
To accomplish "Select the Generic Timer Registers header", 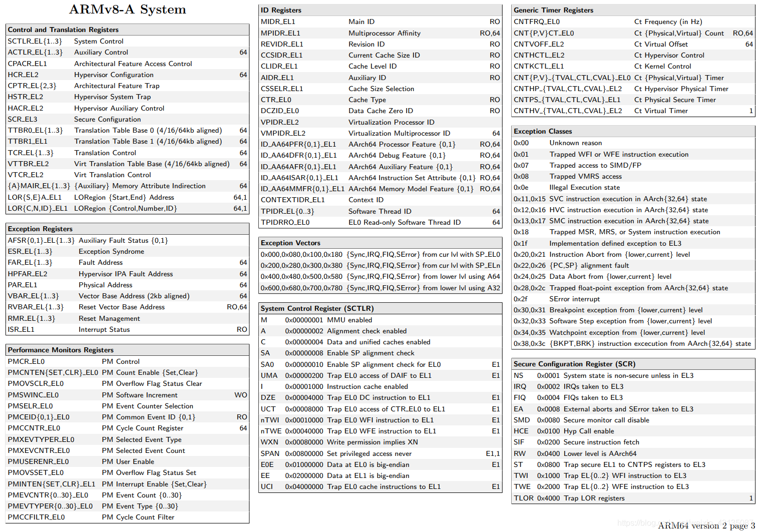I will [x=553, y=10].
